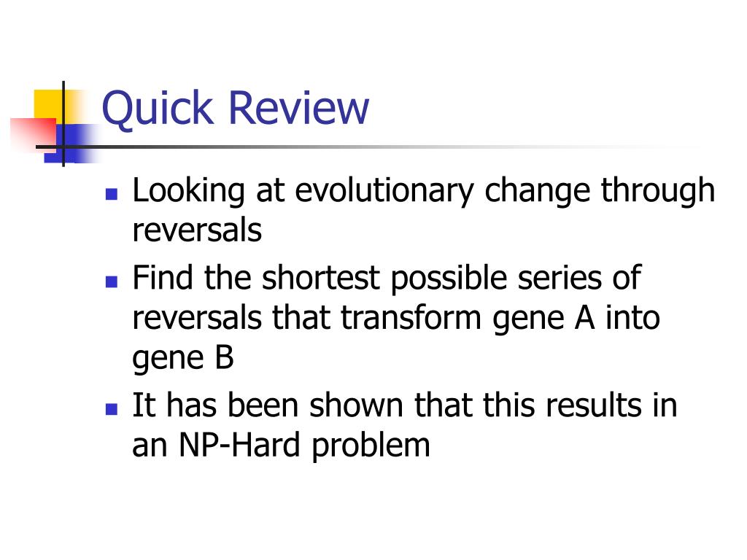Click the word "Review" in the title
Image resolution: width=747 pixels, height=560 pixels.
click(x=299, y=108)
